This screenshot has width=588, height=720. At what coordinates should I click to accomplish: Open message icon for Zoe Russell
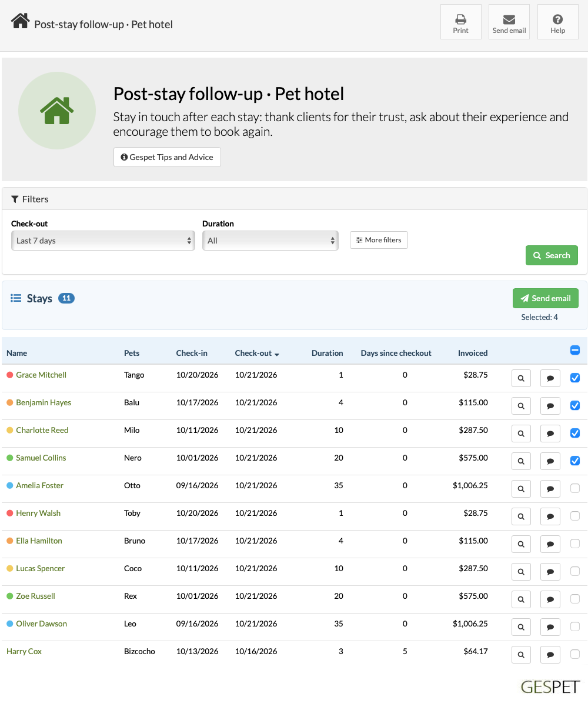coord(550,599)
